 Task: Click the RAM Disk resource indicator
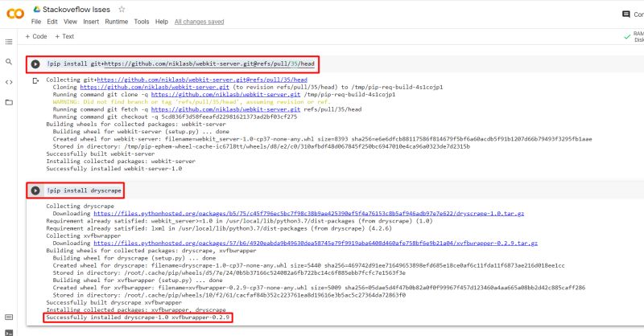[638, 37]
